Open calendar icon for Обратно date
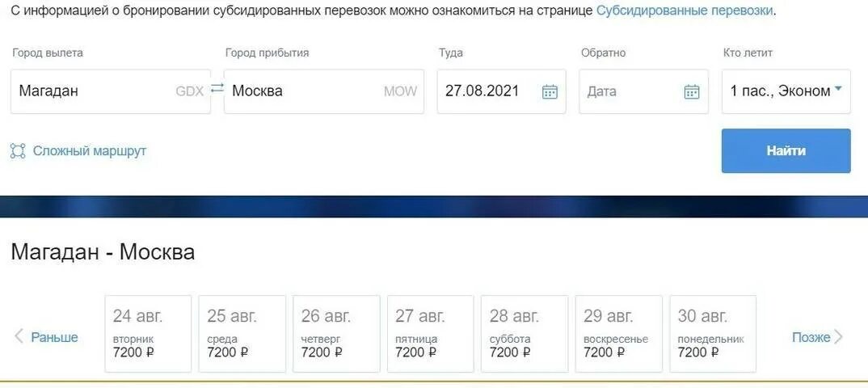The width and height of the screenshot is (868, 388). 692,91
